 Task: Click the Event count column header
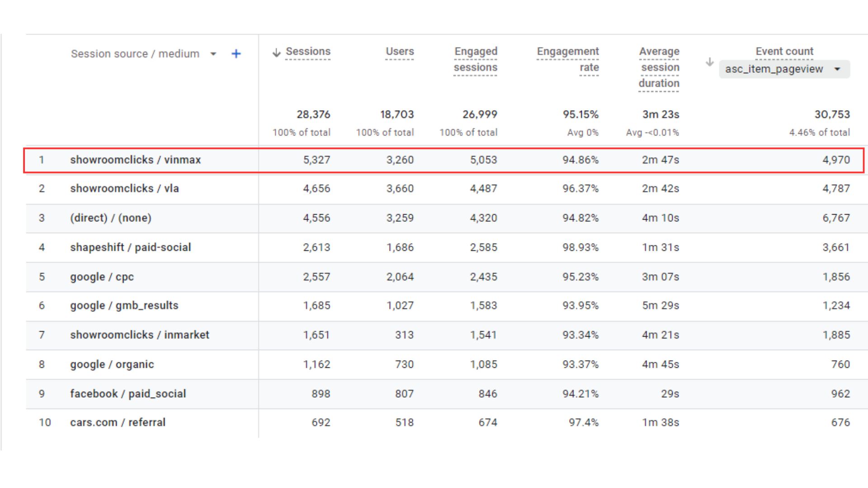tap(784, 52)
